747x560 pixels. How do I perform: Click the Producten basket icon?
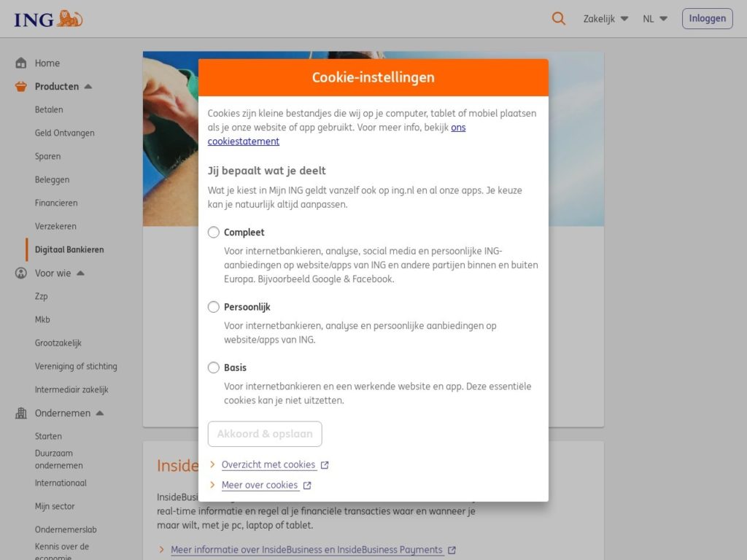[21, 87]
